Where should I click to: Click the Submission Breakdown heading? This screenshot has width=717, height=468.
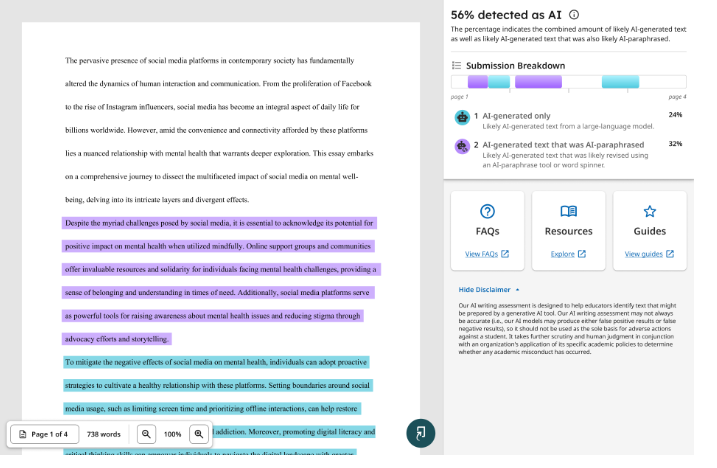point(515,65)
